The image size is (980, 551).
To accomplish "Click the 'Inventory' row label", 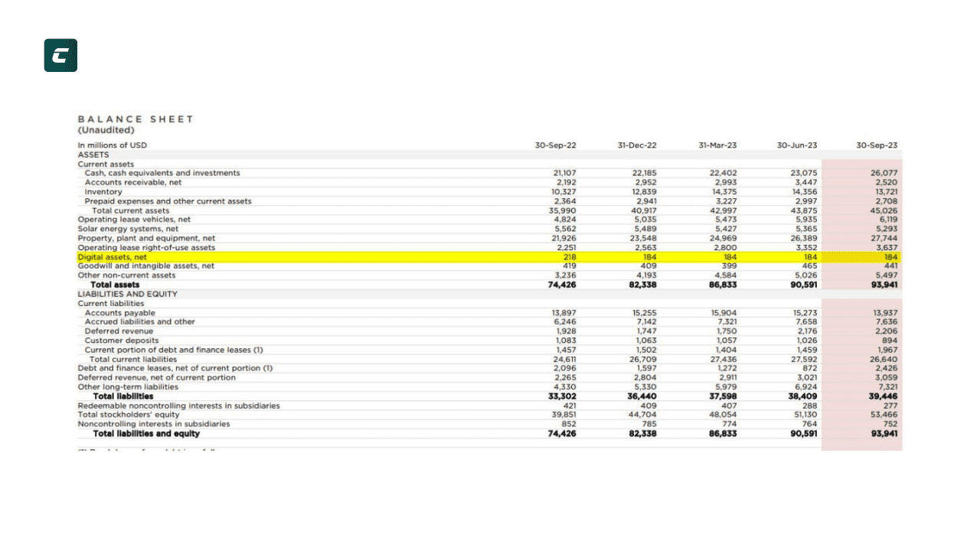I will (x=103, y=191).
